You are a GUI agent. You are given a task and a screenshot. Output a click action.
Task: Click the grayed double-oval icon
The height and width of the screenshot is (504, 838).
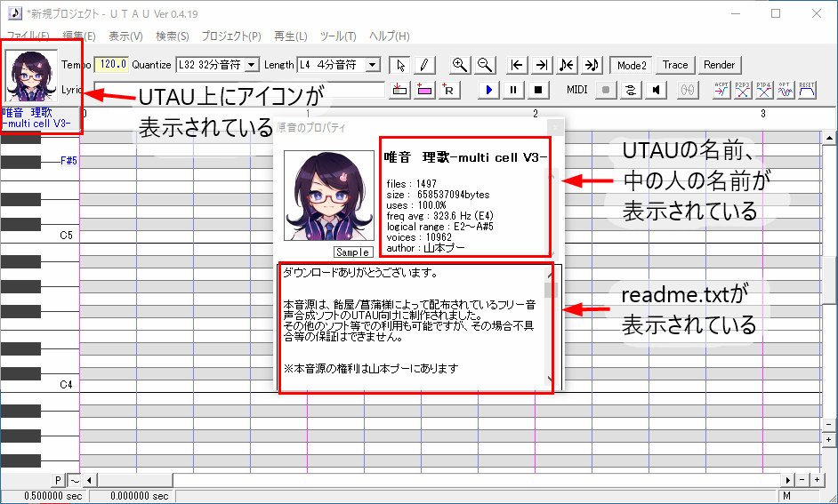coord(688,90)
